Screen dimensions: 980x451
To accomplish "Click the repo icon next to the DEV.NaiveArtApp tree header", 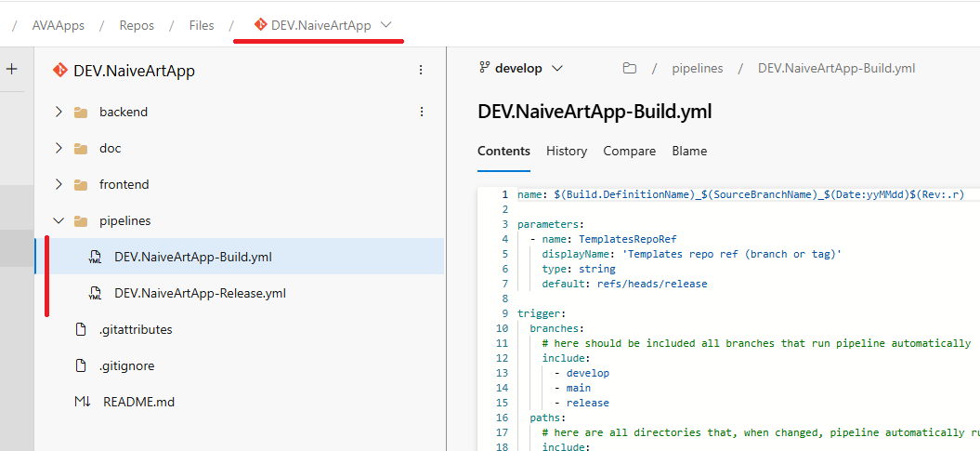I will [x=60, y=70].
